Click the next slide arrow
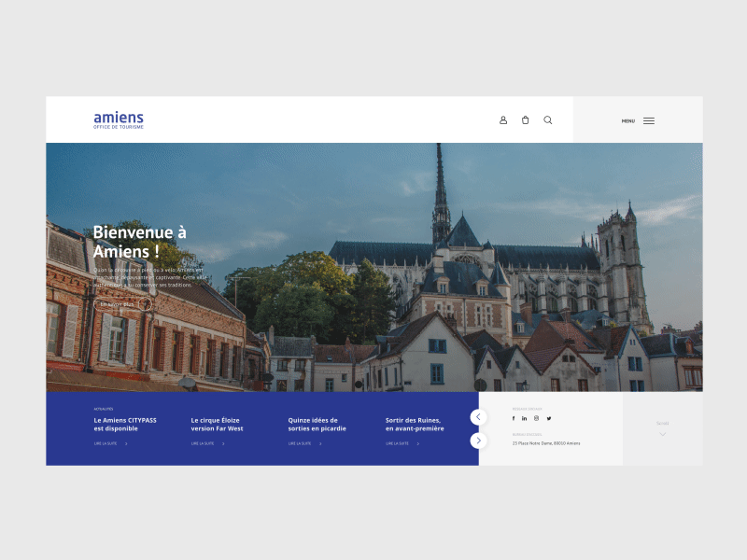747x560 pixels. click(x=477, y=440)
